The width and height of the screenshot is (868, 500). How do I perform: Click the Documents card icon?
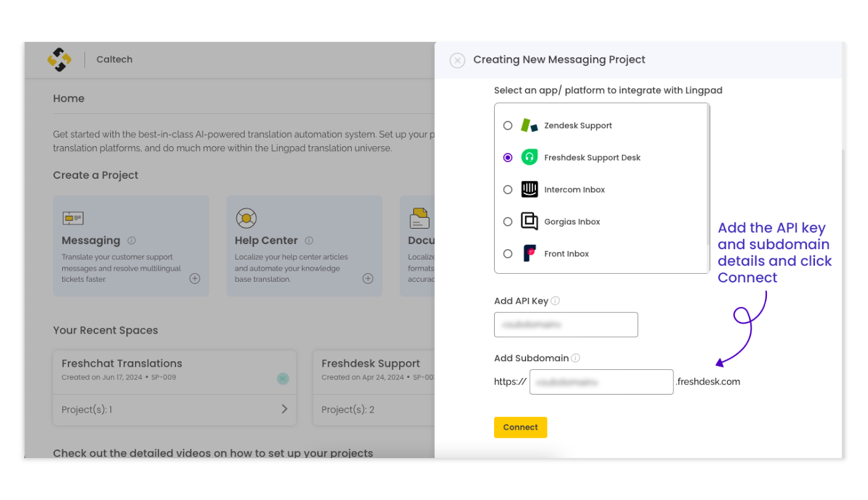pyautogui.click(x=420, y=218)
